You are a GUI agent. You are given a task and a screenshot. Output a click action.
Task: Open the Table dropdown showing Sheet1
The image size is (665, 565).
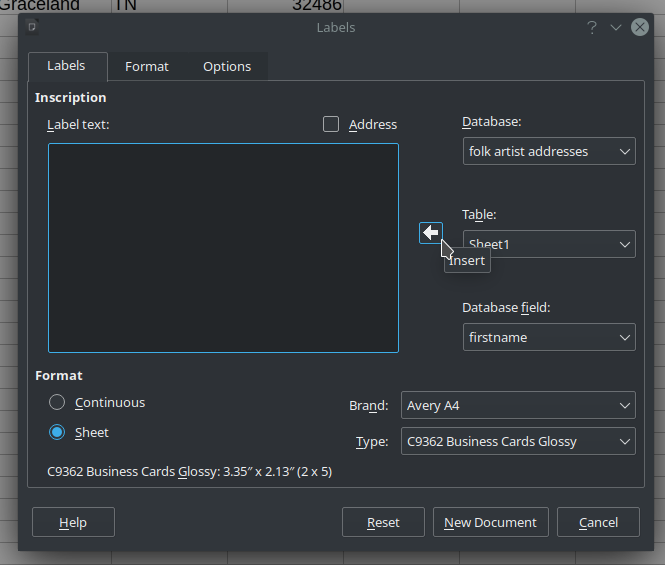pos(549,244)
